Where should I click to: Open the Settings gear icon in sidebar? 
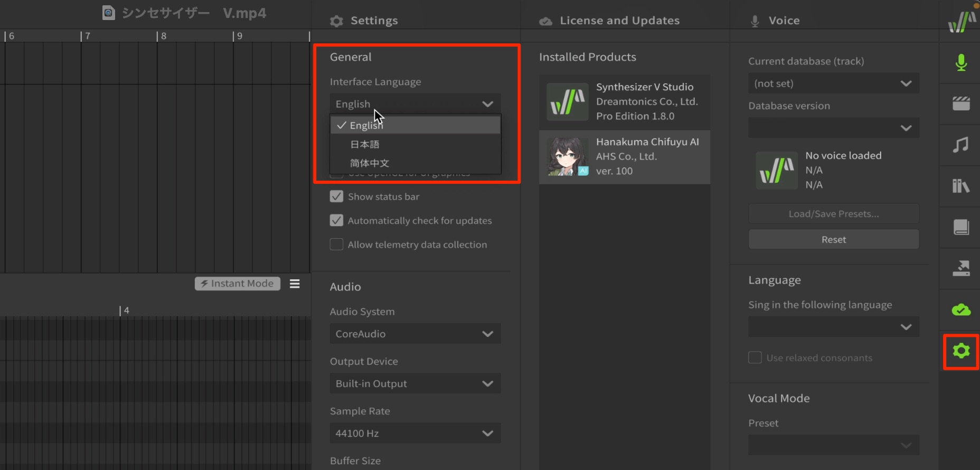point(961,351)
